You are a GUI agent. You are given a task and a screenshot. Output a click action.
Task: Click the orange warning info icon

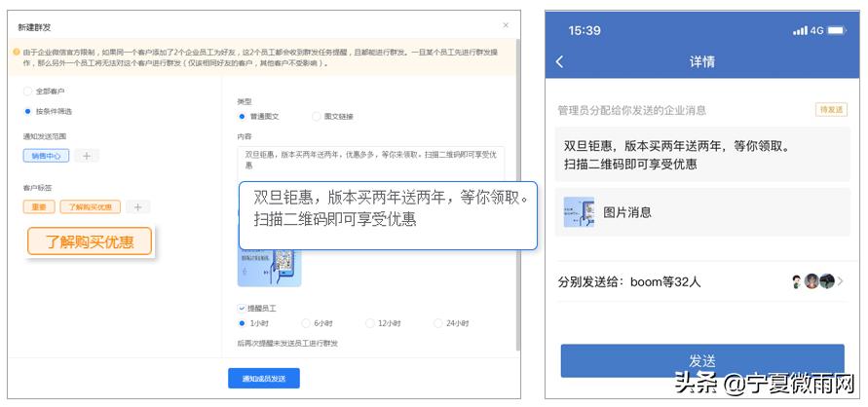tap(17, 52)
